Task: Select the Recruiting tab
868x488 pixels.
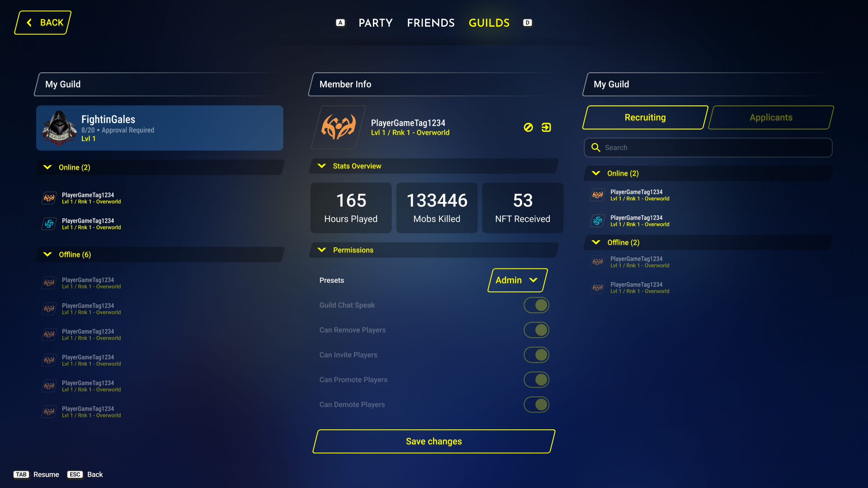Action: [645, 117]
